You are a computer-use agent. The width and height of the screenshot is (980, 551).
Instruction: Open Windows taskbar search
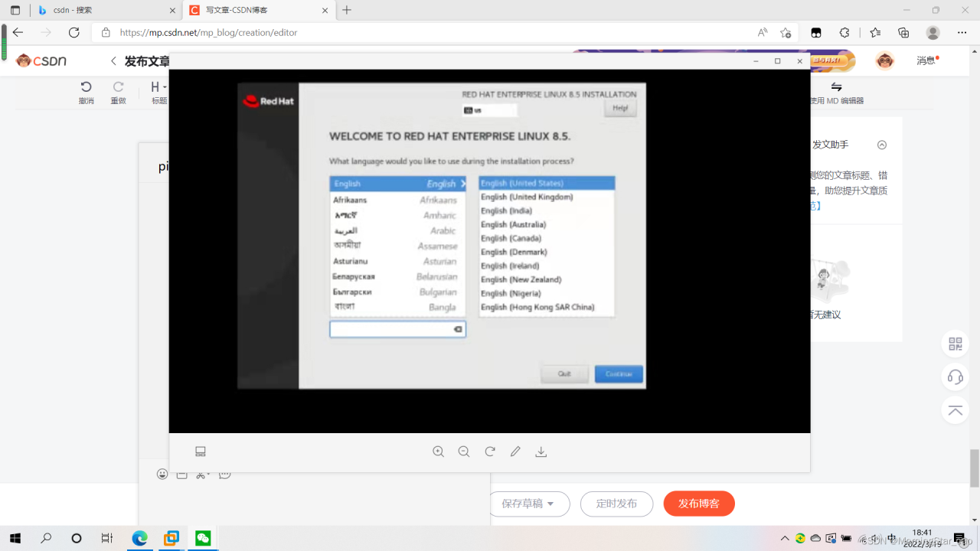[46, 538]
